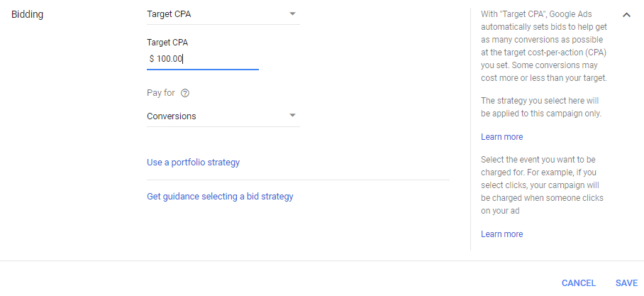The height and width of the screenshot is (296, 644).
Task: Click the dollar sign in the CPA field
Action: point(152,59)
